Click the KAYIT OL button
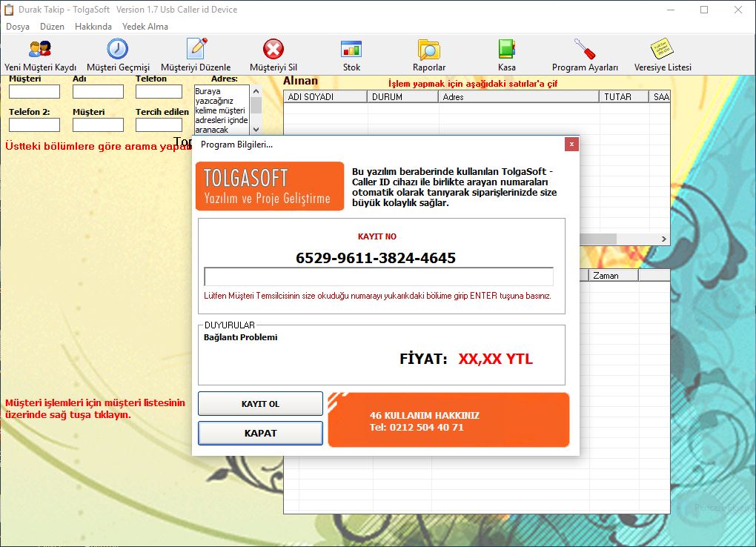Image resolution: width=756 pixels, height=547 pixels. 260,404
